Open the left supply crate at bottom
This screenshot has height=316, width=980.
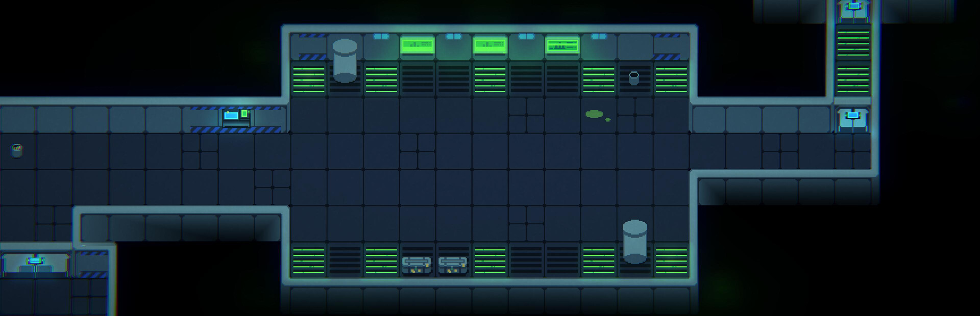point(416,265)
